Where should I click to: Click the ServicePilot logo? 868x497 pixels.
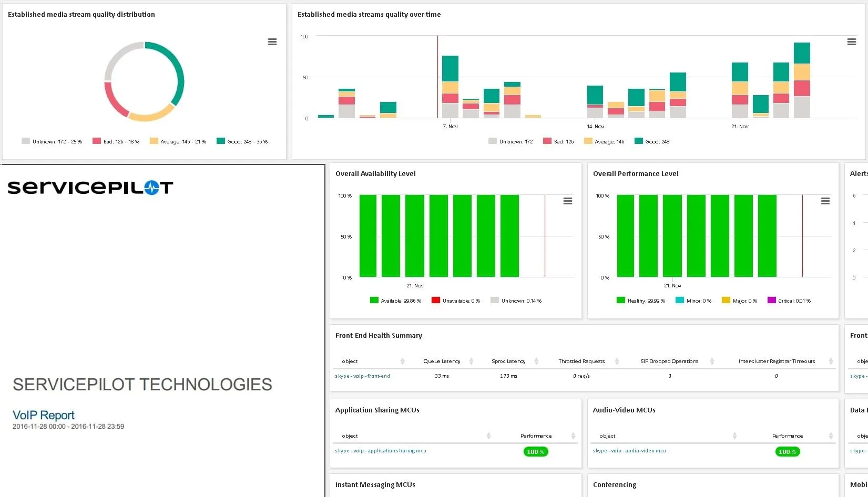[90, 188]
